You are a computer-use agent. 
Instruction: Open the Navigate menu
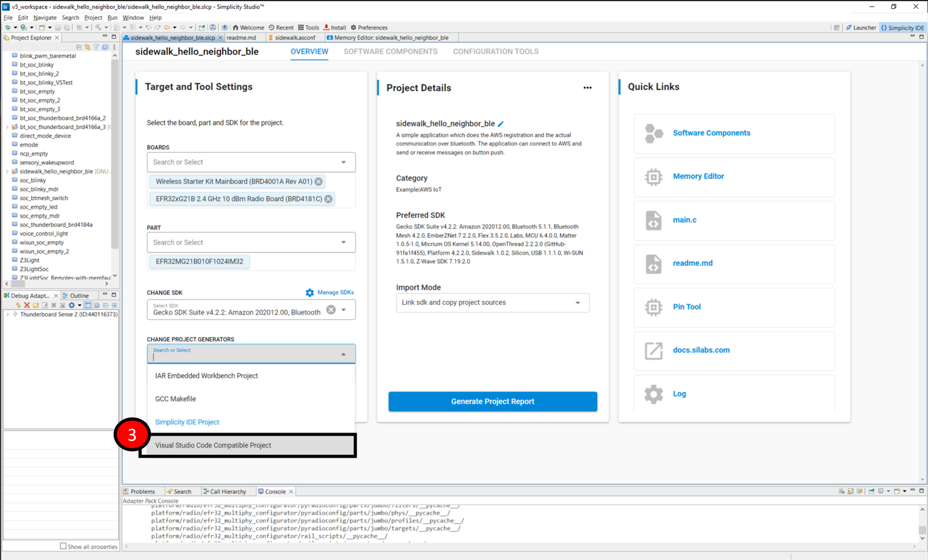pos(46,17)
